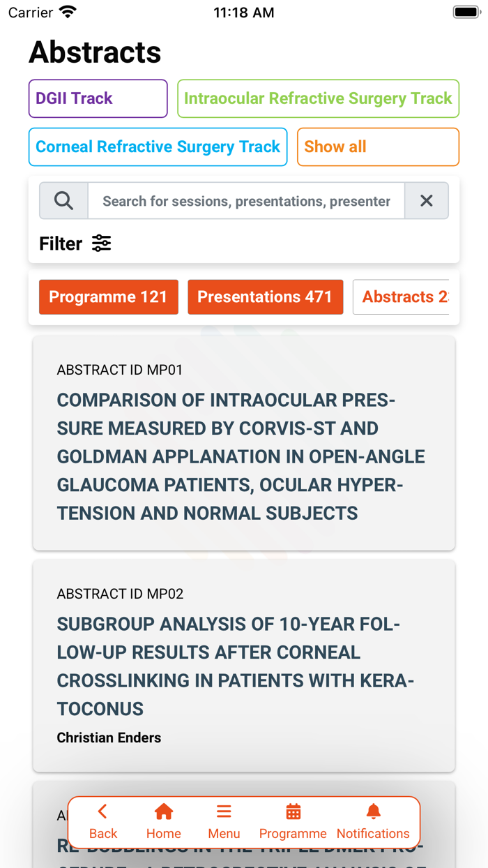Tap the session search input field
488x868 pixels.
point(246,200)
